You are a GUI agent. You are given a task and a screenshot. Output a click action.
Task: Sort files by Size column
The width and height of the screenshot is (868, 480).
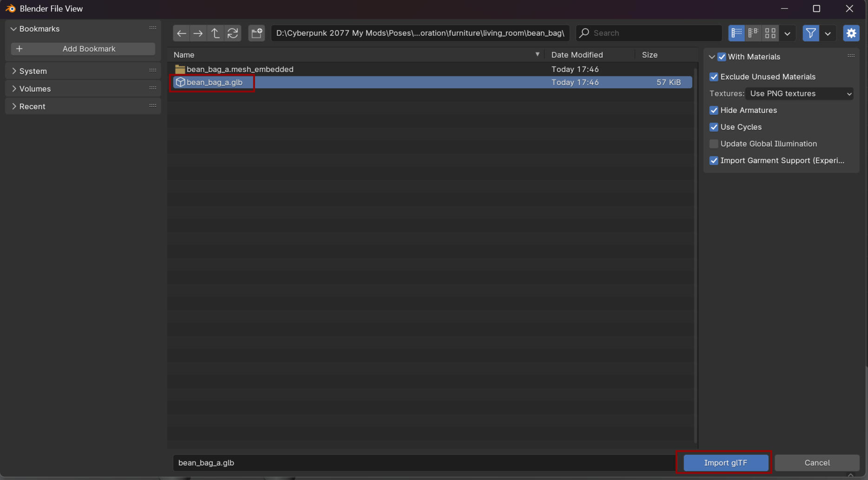coord(649,55)
